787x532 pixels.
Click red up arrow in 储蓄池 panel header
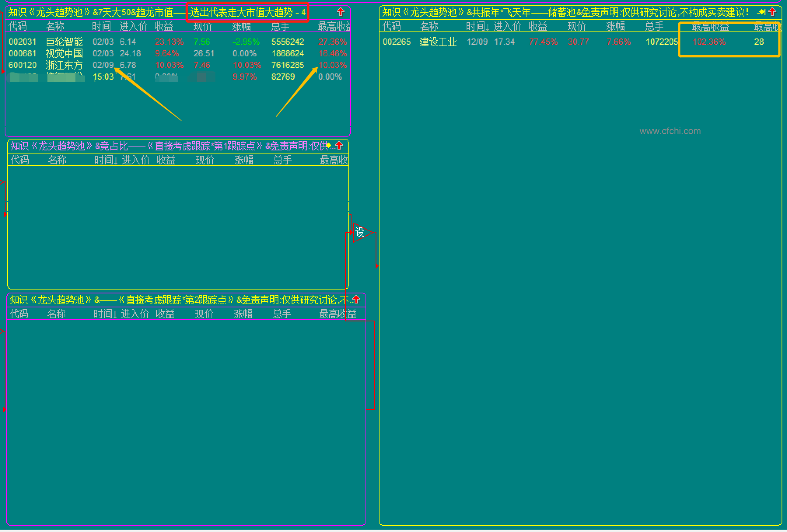[x=772, y=12]
